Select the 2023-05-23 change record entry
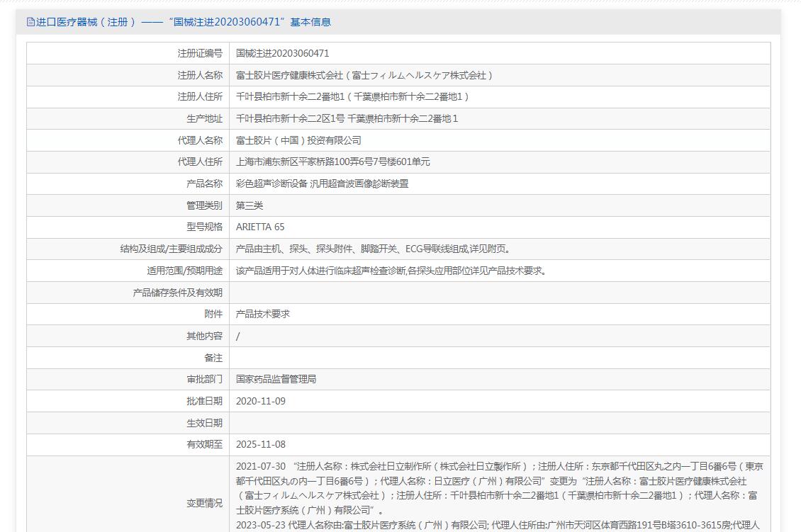Image resolution: width=801 pixels, height=532 pixels. (x=498, y=526)
